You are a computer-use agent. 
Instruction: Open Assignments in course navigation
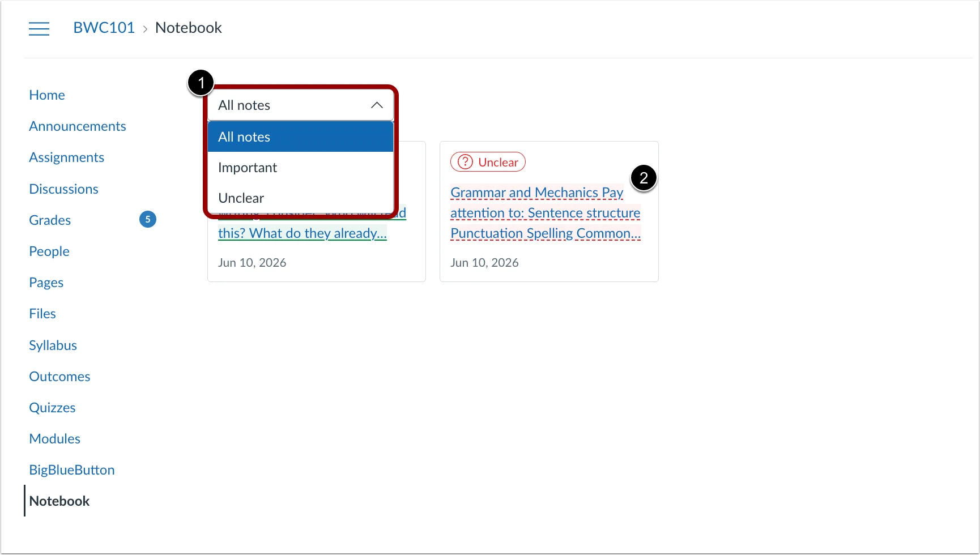[67, 157]
